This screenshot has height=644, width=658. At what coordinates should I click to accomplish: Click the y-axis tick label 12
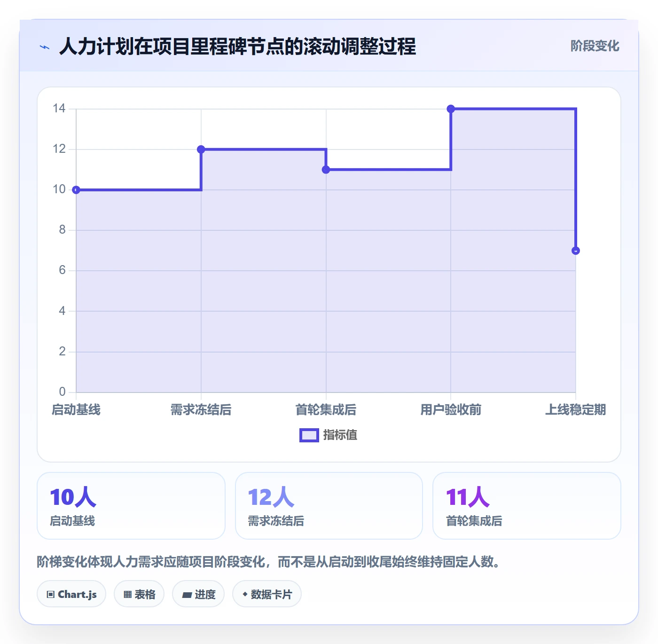(x=59, y=149)
